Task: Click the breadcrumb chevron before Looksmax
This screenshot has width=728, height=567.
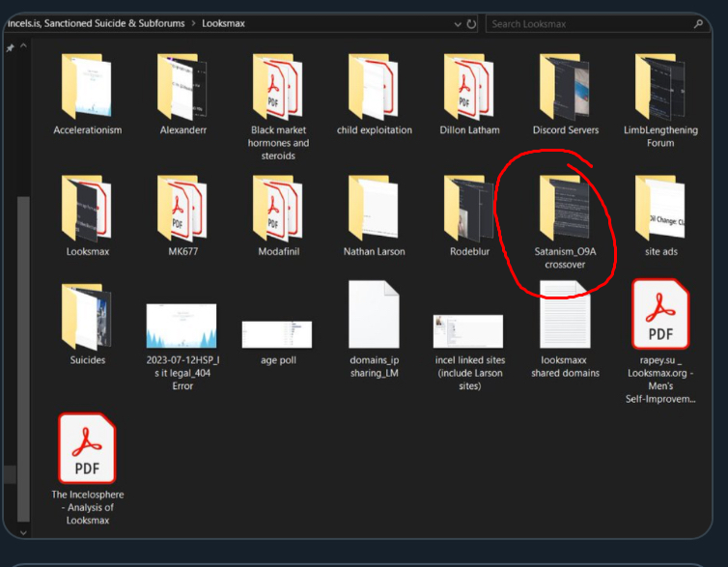Action: point(193,24)
